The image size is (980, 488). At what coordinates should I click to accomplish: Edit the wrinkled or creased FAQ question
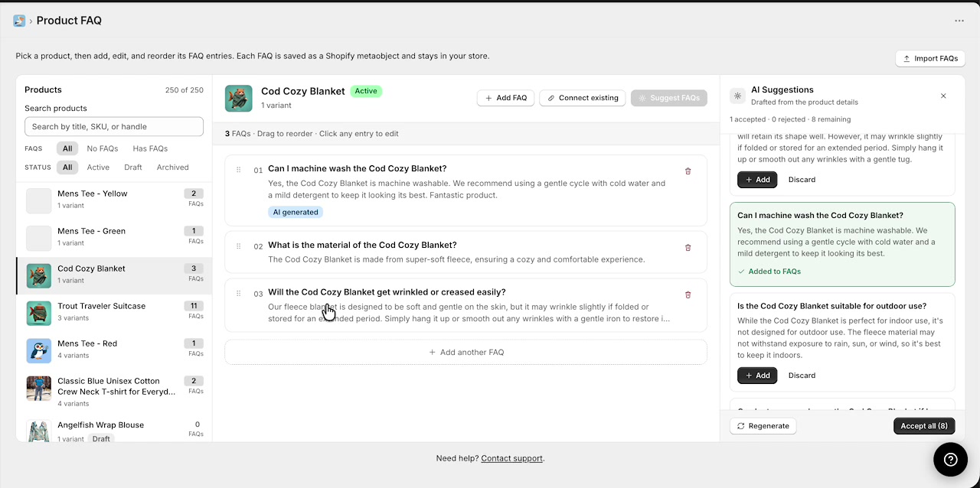point(387,292)
